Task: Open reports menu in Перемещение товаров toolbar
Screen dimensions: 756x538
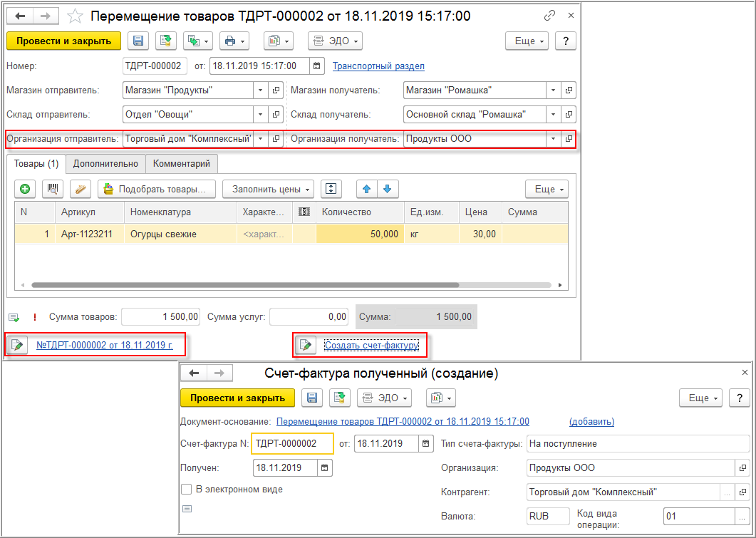Action: tap(278, 41)
